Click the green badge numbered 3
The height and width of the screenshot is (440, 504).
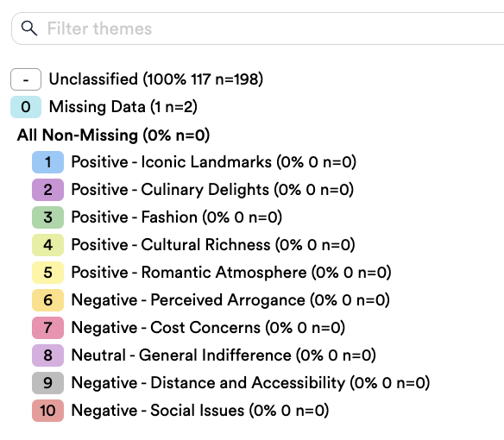click(x=47, y=217)
